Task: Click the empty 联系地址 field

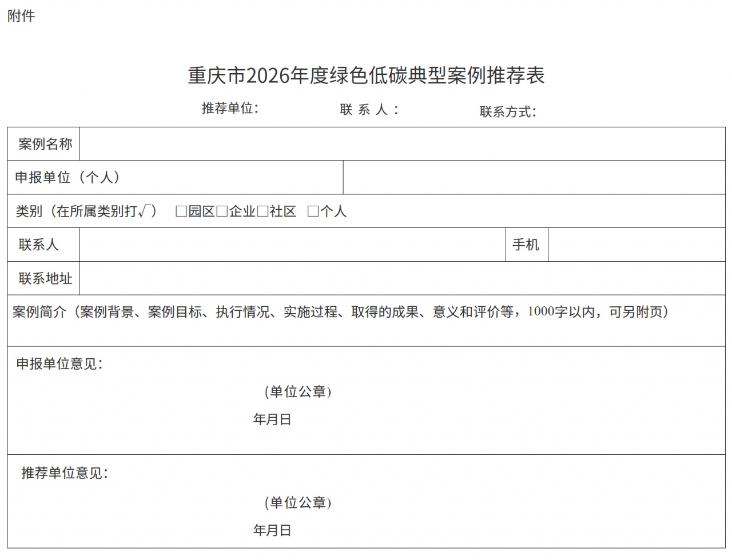Action: [403, 278]
